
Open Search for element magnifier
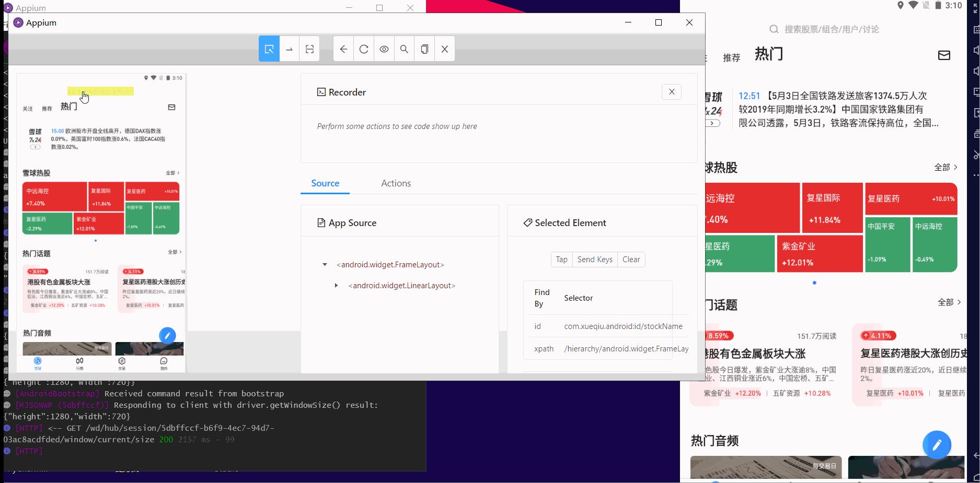(404, 49)
